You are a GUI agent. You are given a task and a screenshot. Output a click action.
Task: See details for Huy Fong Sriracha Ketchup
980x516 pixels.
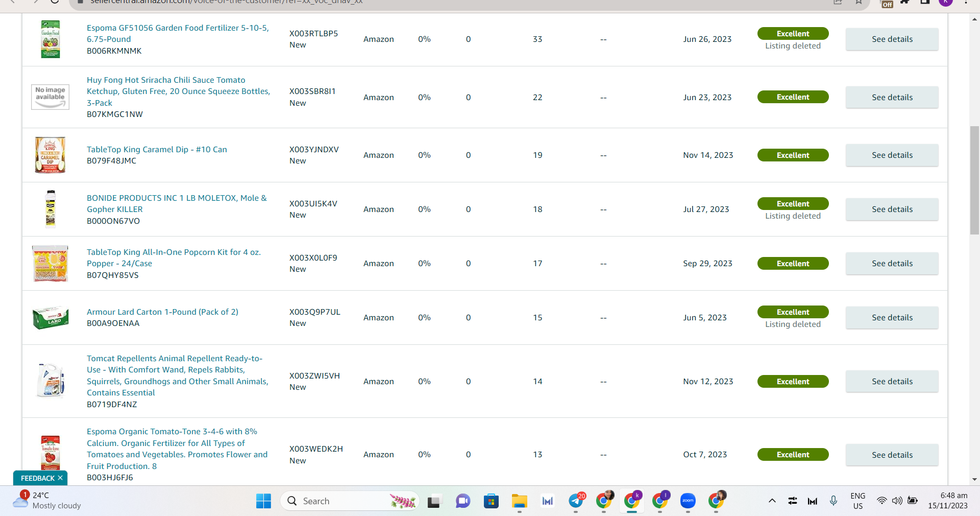click(892, 97)
